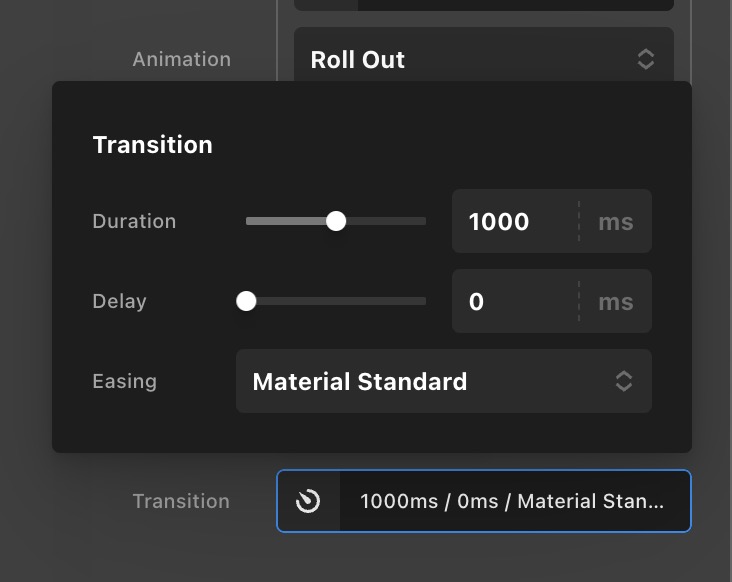Viewport: 732px width, 582px height.
Task: Click the Easing label
Action: (124, 381)
